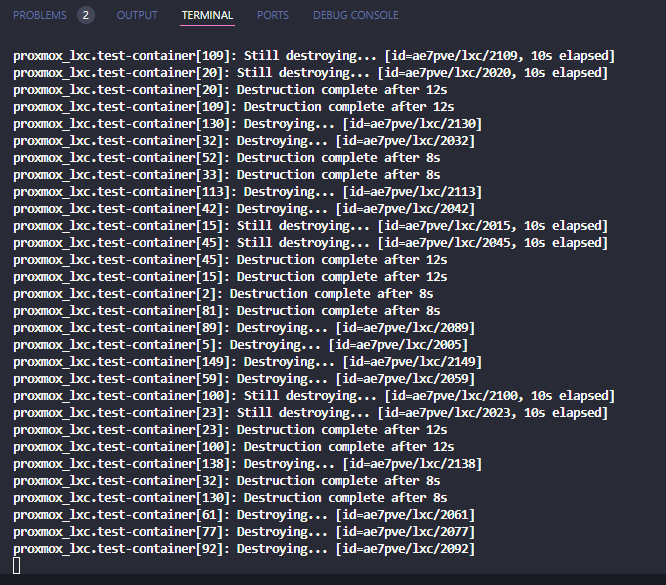This screenshot has height=585, width=666.
Task: Click test-container[52] Destruction complete after 8s
Action: coord(226,158)
